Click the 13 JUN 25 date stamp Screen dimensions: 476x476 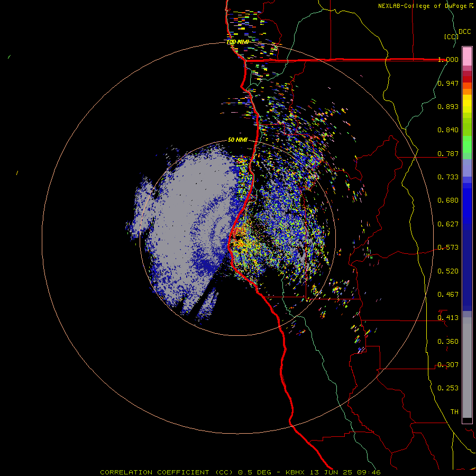332,472
